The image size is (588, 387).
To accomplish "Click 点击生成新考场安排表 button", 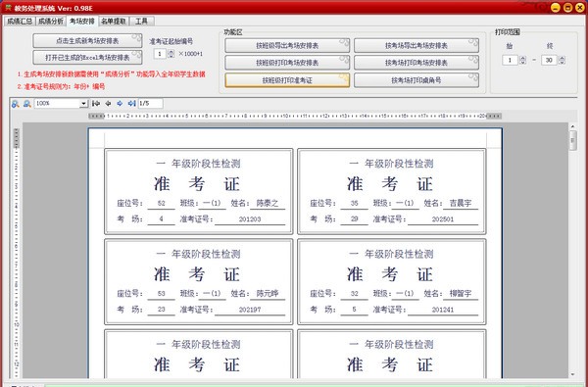I will point(87,41).
